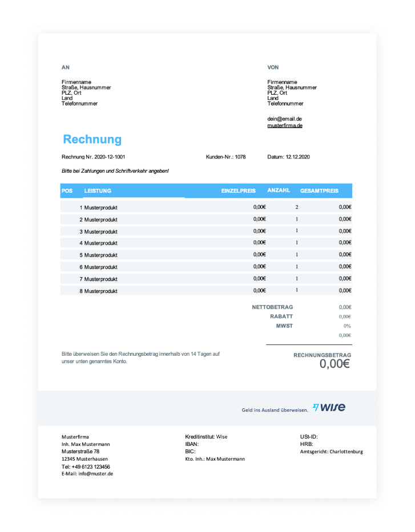
Task: Select row 5 Musterprodukt entry
Action: (100, 255)
